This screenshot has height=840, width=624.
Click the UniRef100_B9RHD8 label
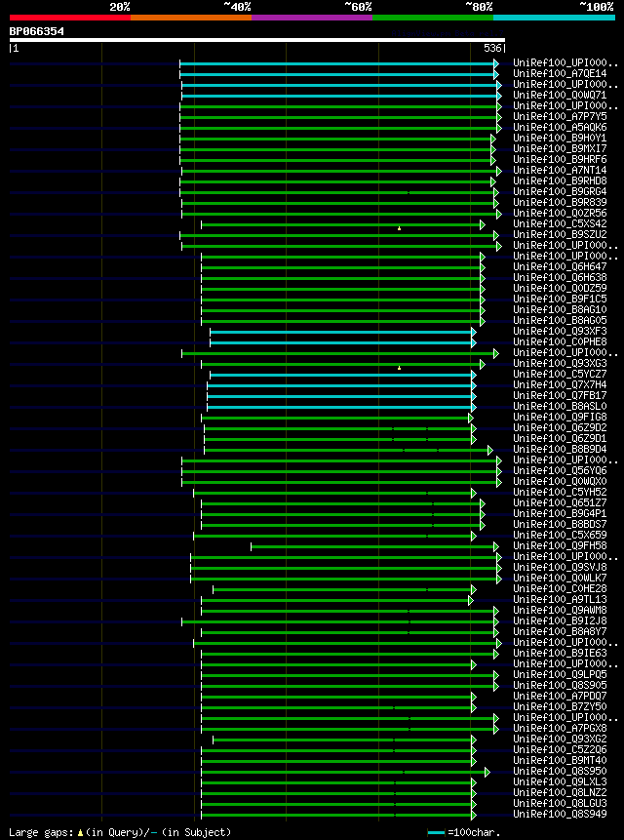(560, 181)
